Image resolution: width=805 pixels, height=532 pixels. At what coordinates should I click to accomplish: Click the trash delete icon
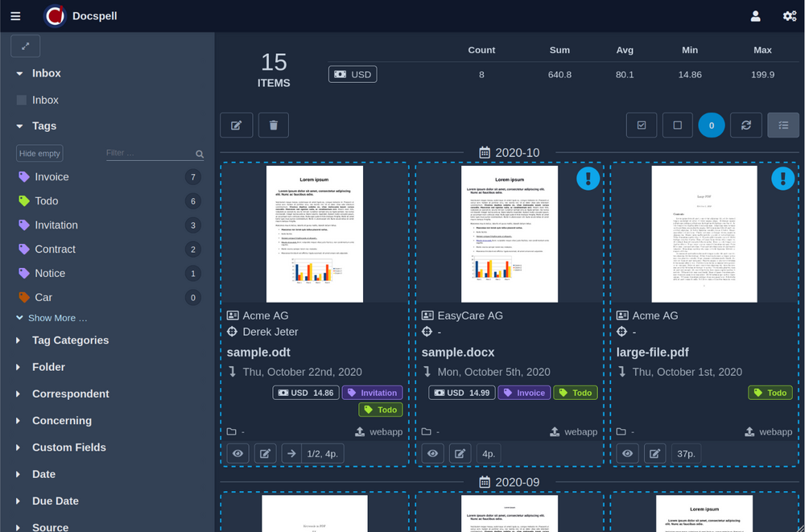[274, 125]
